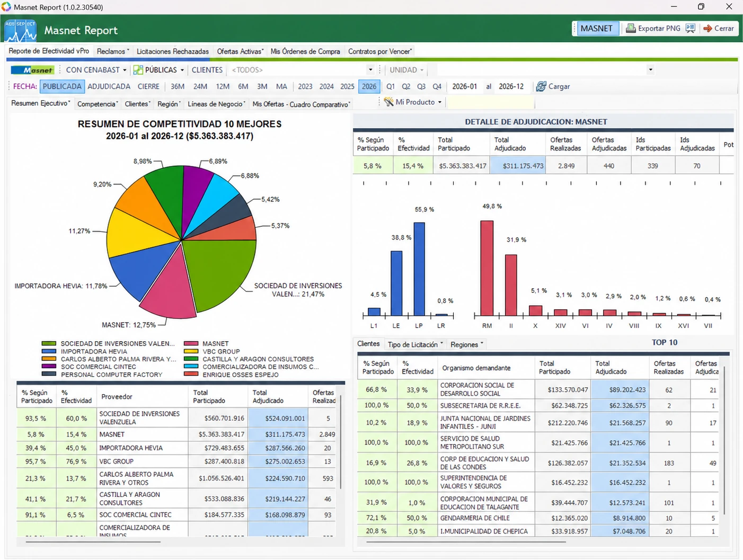Click the providers table horizontal scrollbar
743x560 pixels.
point(93,541)
